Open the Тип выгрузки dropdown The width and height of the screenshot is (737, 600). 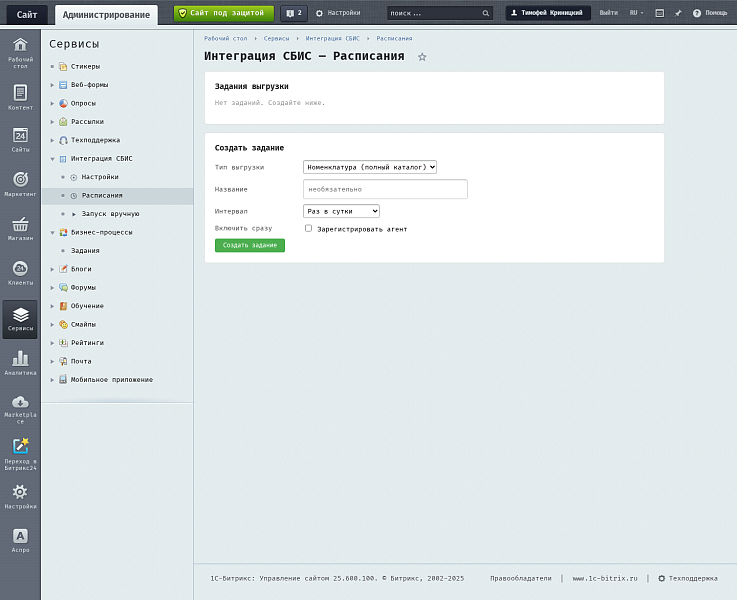[369, 167]
